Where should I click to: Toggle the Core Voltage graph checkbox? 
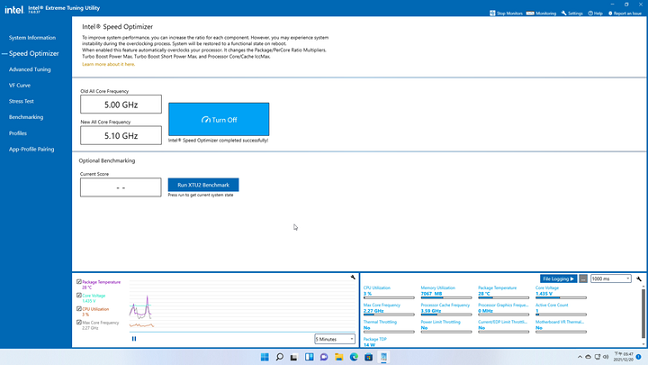pos(79,296)
